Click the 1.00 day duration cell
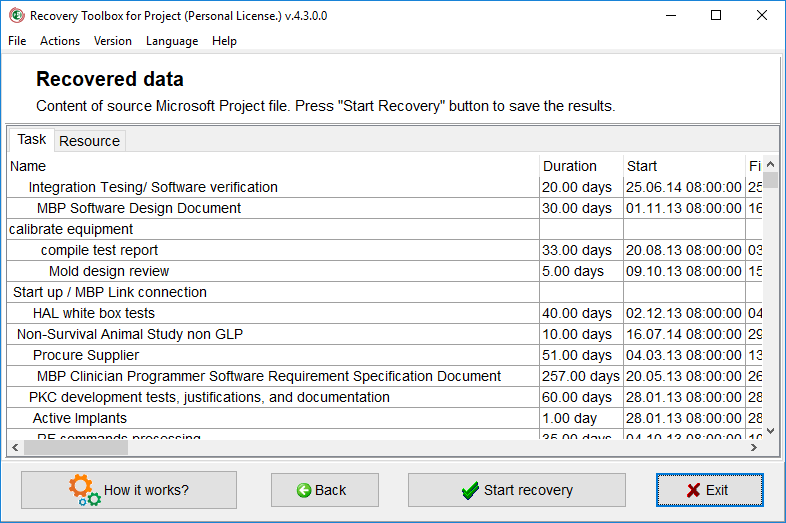The height and width of the screenshot is (523, 786). coord(581,419)
